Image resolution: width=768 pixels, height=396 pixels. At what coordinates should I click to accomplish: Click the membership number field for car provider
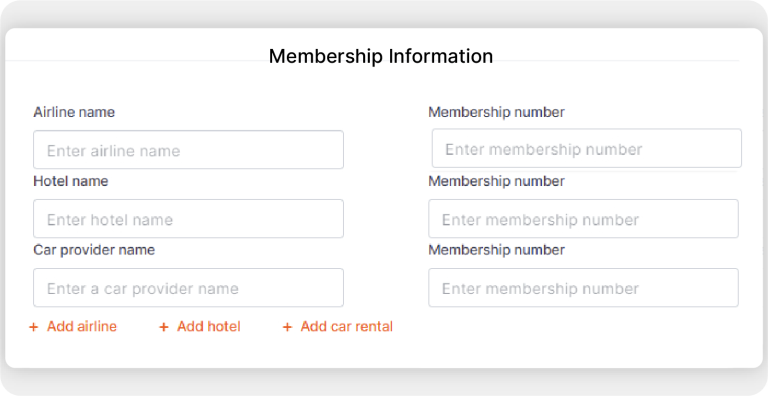click(583, 288)
